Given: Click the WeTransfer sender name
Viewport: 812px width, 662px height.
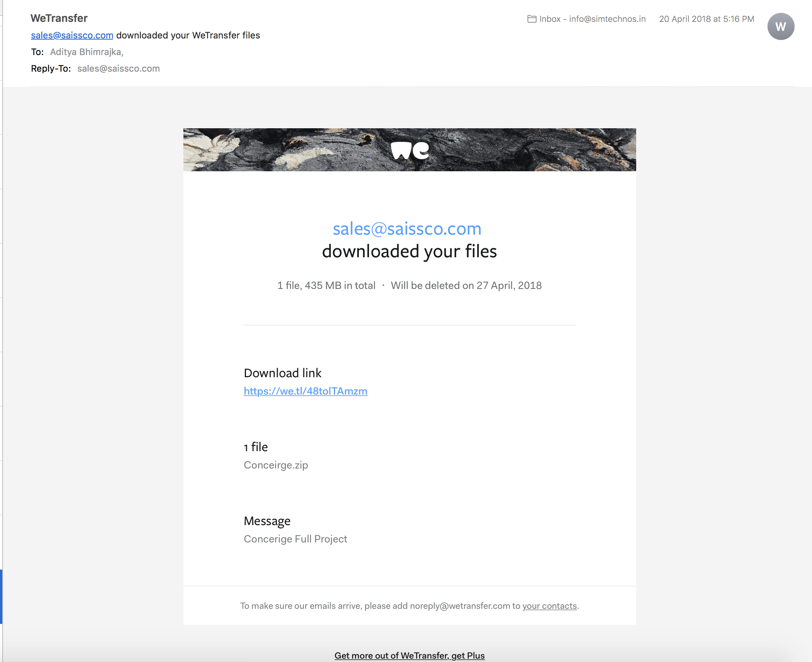Looking at the screenshot, I should click(59, 18).
